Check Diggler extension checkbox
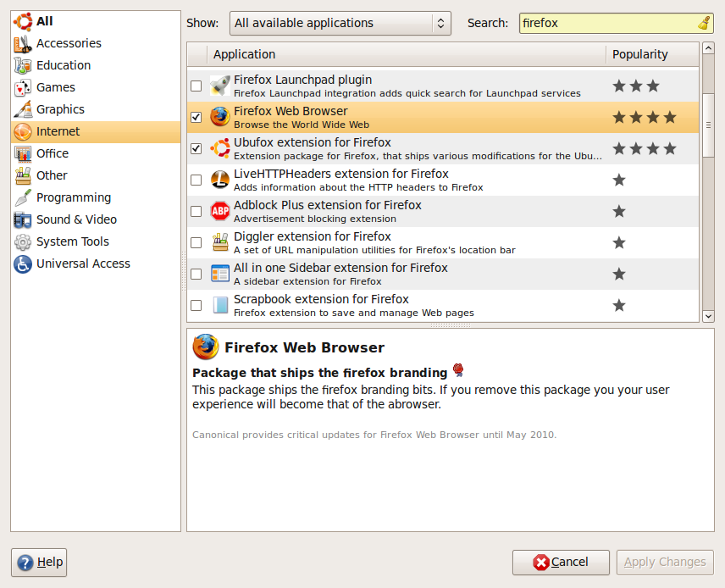 (196, 243)
